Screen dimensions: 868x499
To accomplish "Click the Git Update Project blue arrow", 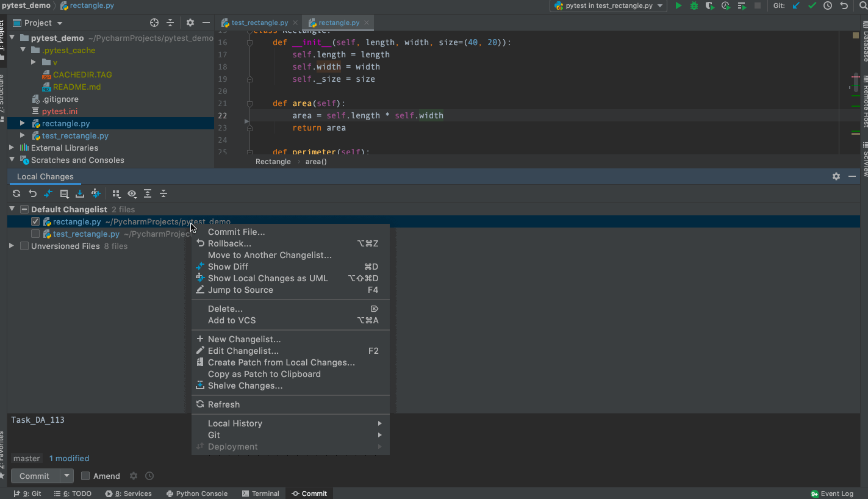I will 796,5.
